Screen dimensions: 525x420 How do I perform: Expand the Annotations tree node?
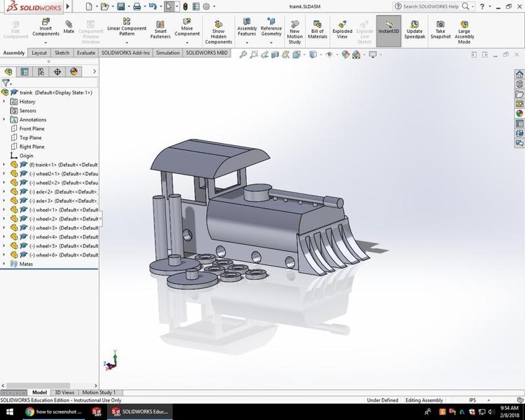click(x=5, y=119)
